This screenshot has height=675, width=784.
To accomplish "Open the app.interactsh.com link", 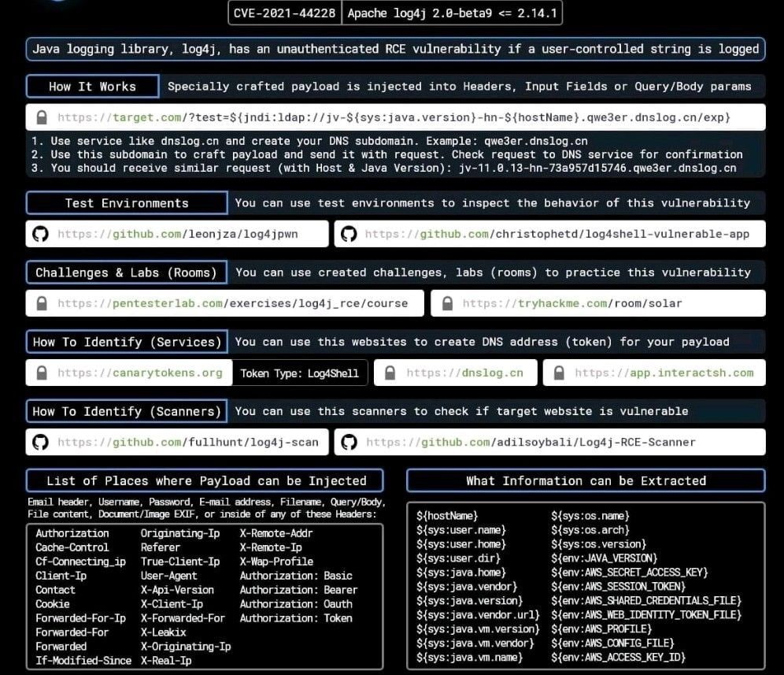I will pos(664,373).
